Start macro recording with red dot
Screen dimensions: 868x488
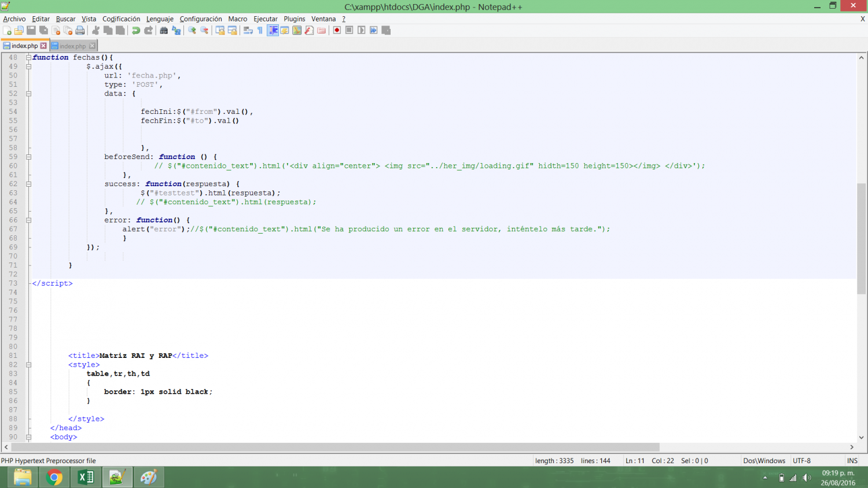(337, 30)
